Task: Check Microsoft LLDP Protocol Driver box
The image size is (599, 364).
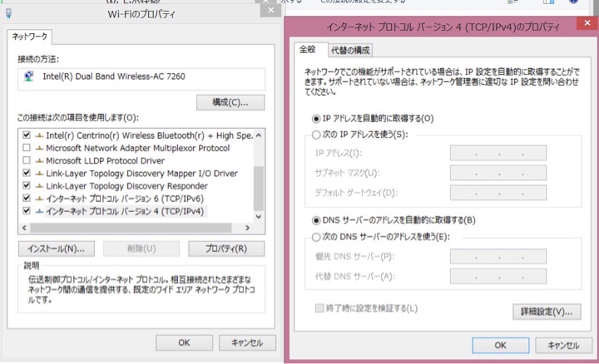Action: (27, 160)
